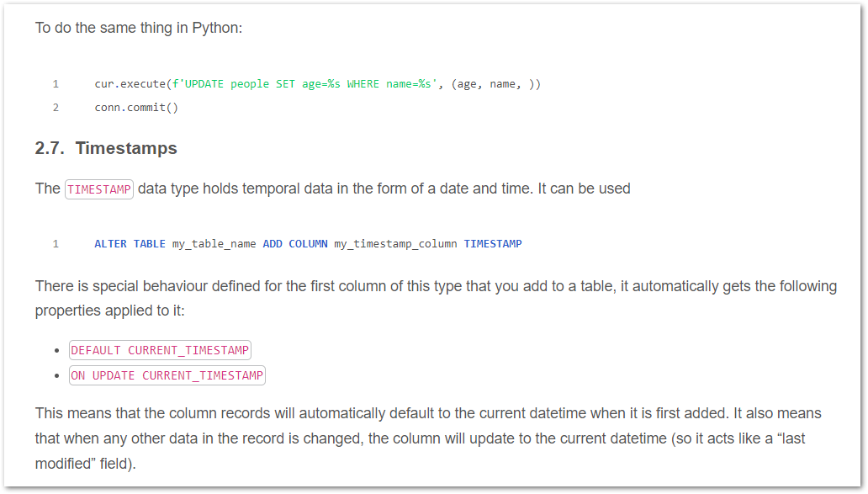
Task: Click the ADD COLUMN keyword
Action: point(295,244)
